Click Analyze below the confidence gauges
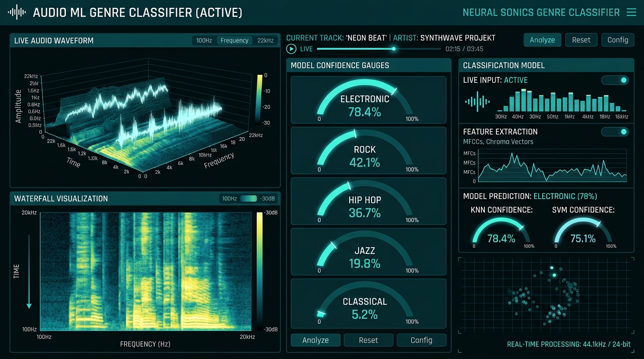Viewport: 644px width, 359px height. coord(315,340)
